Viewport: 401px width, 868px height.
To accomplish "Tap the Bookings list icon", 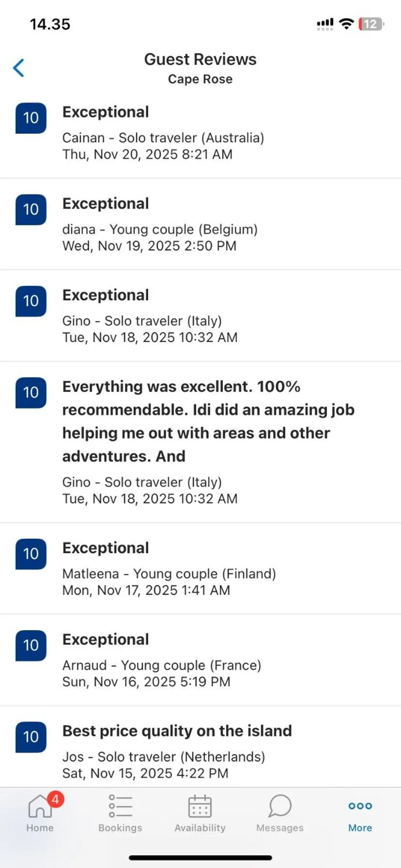I will [x=120, y=806].
